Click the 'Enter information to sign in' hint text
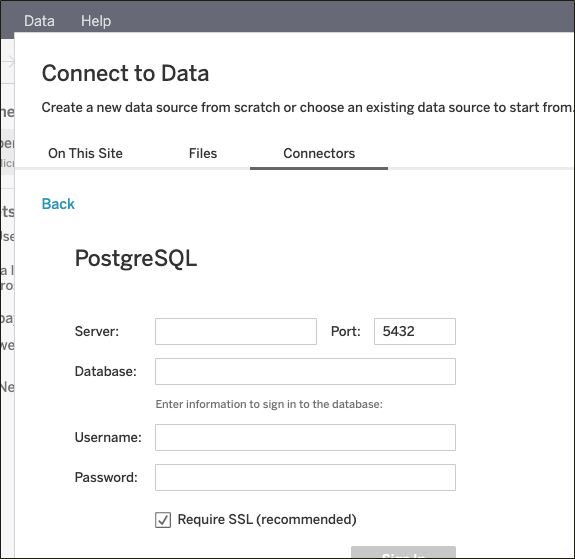The width and height of the screenshot is (575, 559). tap(269, 404)
